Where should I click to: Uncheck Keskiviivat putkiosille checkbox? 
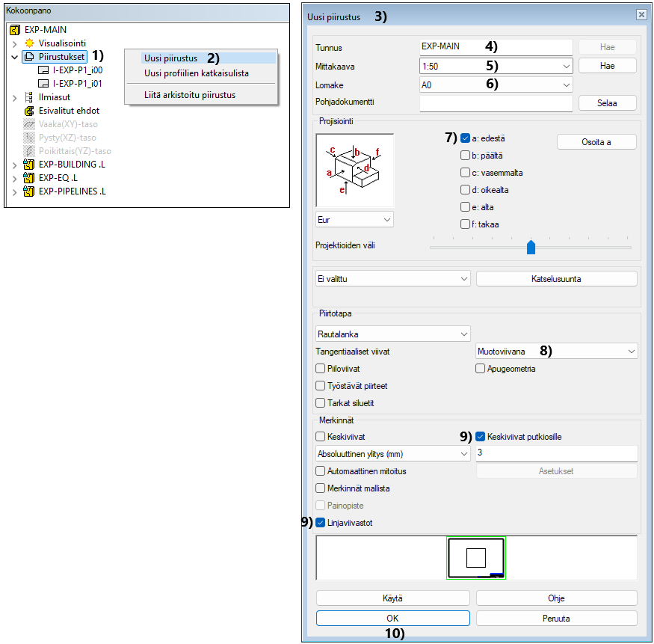point(481,436)
